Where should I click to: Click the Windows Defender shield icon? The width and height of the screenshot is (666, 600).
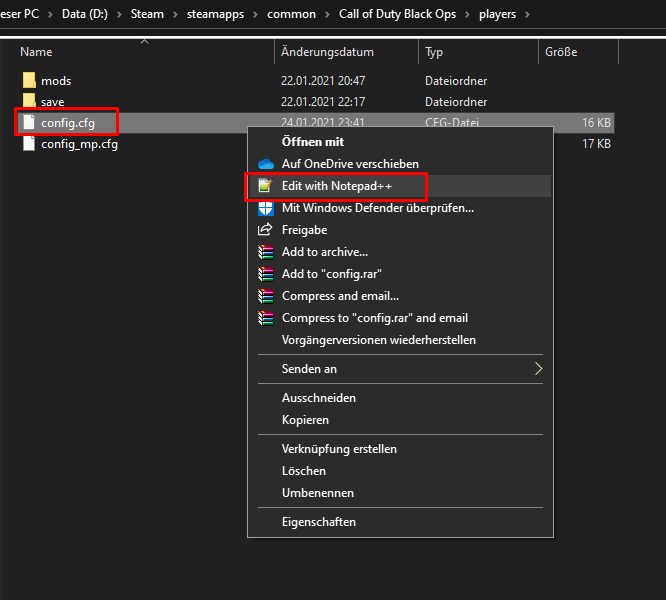[x=266, y=208]
